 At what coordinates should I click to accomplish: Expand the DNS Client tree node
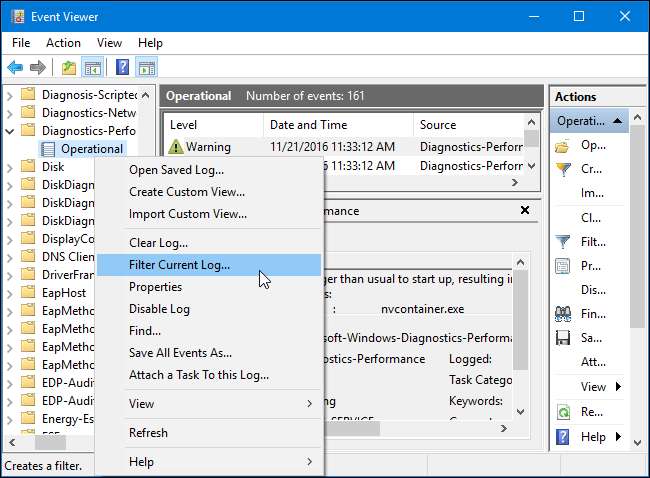[x=10, y=257]
